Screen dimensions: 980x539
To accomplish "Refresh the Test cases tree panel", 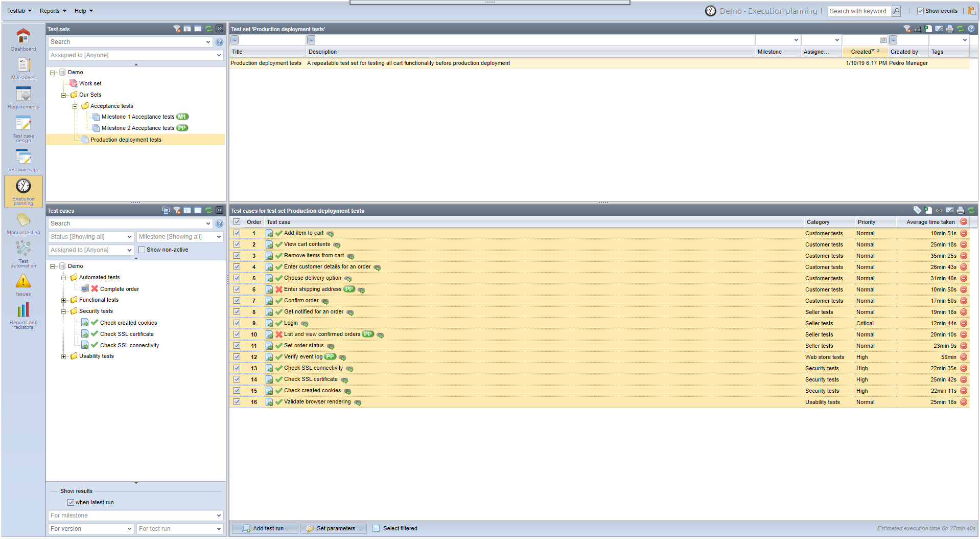I will pos(208,210).
